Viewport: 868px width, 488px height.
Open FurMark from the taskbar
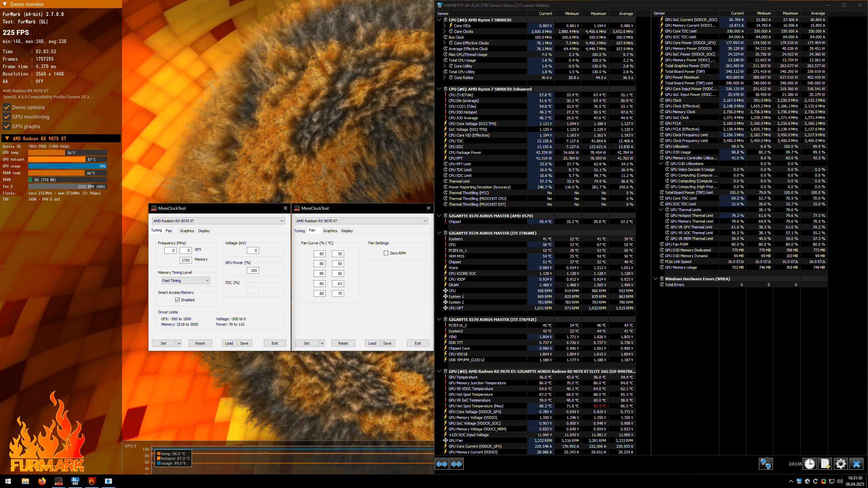tap(92, 481)
